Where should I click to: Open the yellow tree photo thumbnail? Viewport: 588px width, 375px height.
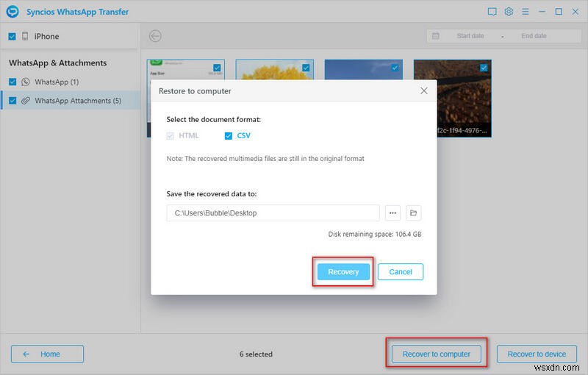click(x=274, y=70)
